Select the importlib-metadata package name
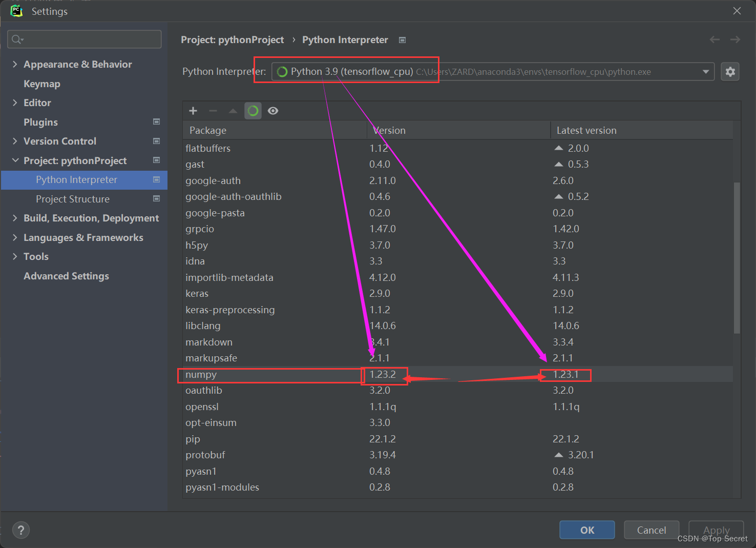 pos(229,277)
